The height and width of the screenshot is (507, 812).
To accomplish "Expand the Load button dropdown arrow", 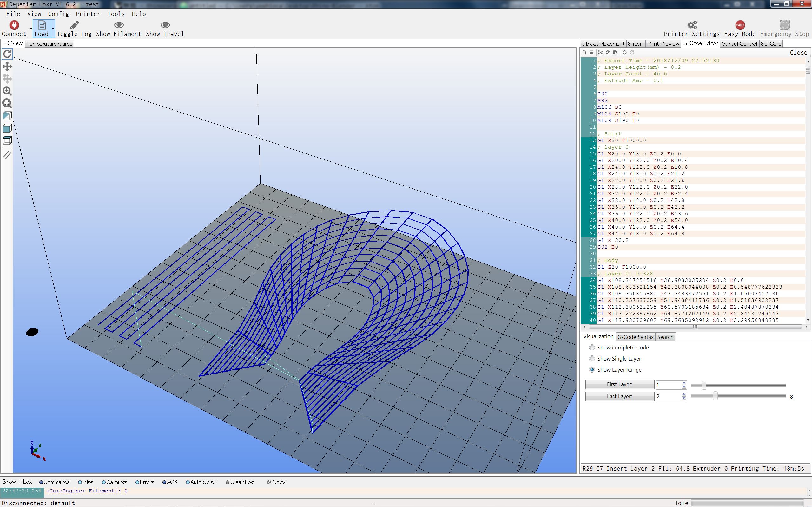I will [x=53, y=29].
